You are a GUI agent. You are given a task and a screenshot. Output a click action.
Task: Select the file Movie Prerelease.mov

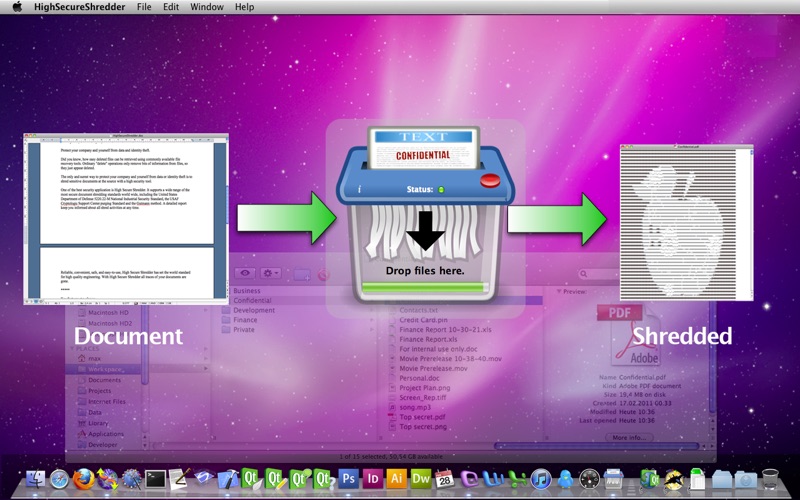433,368
